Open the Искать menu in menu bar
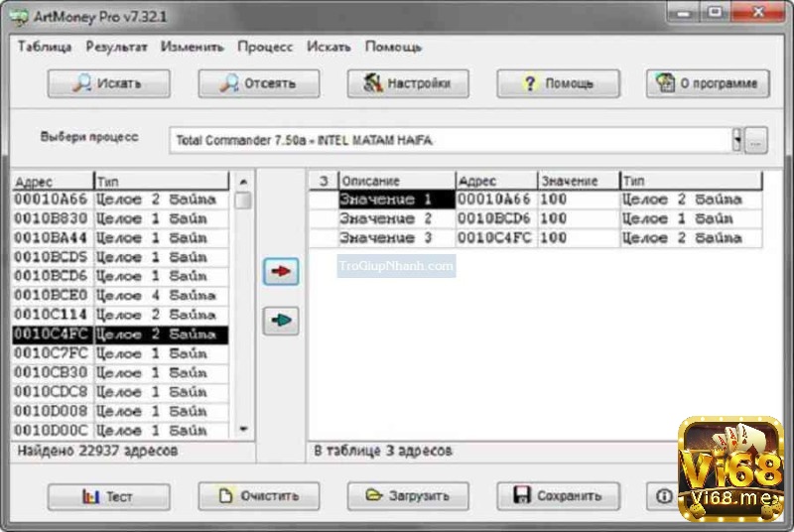The height and width of the screenshot is (532, 794). 329,47
